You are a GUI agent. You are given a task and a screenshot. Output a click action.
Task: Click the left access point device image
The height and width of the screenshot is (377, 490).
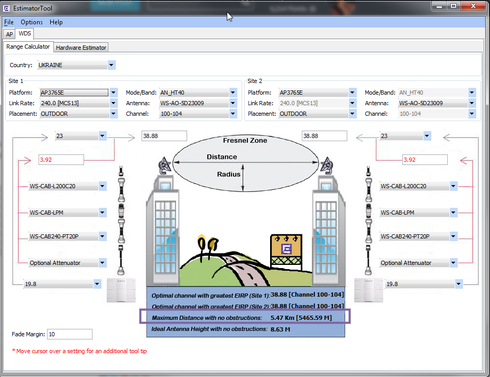click(x=121, y=290)
